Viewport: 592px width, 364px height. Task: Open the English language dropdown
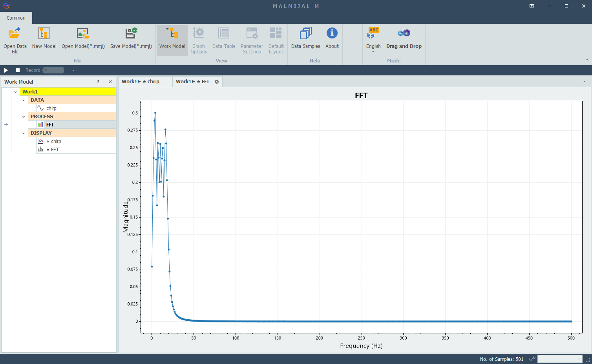(373, 40)
